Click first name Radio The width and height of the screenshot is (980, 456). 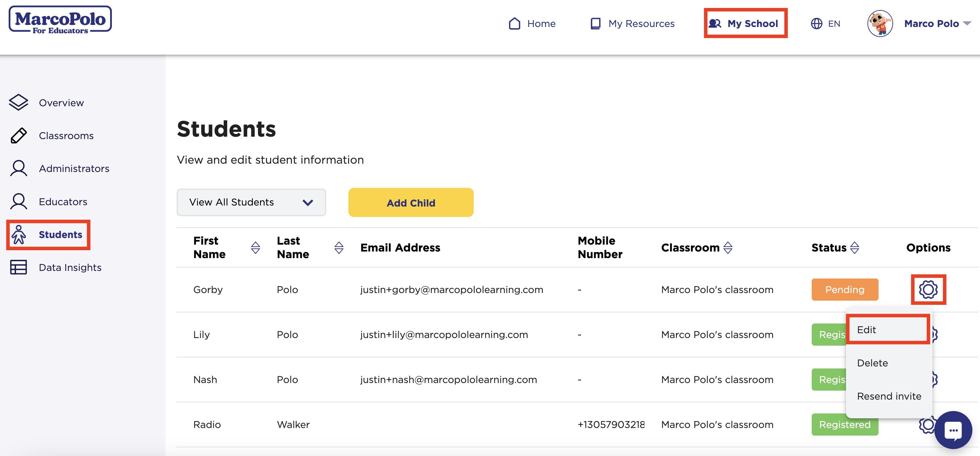[207, 425]
